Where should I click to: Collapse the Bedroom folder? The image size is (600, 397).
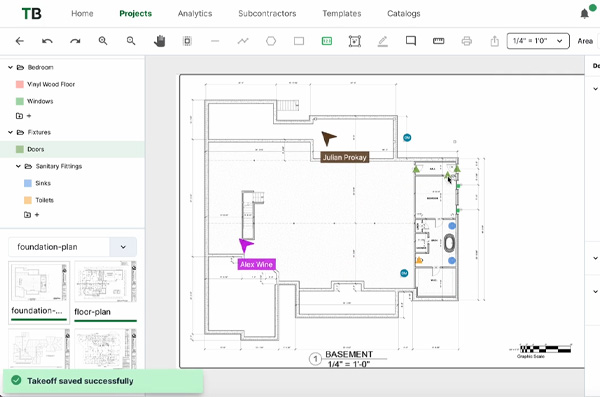point(10,67)
